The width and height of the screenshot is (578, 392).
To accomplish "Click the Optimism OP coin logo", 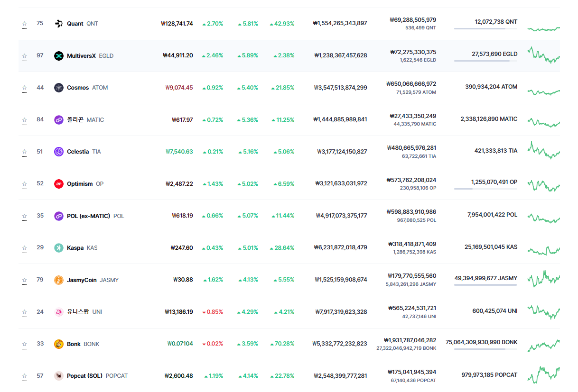I will tap(59, 184).
